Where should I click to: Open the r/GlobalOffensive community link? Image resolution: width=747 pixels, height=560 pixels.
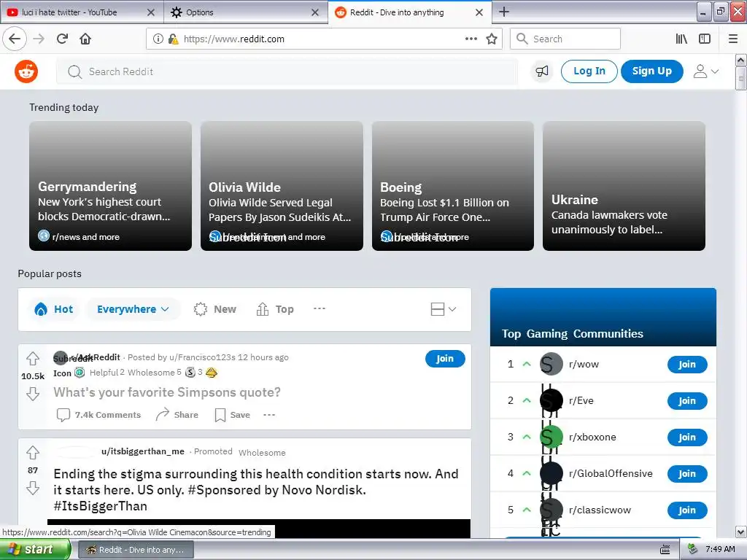pyautogui.click(x=611, y=473)
